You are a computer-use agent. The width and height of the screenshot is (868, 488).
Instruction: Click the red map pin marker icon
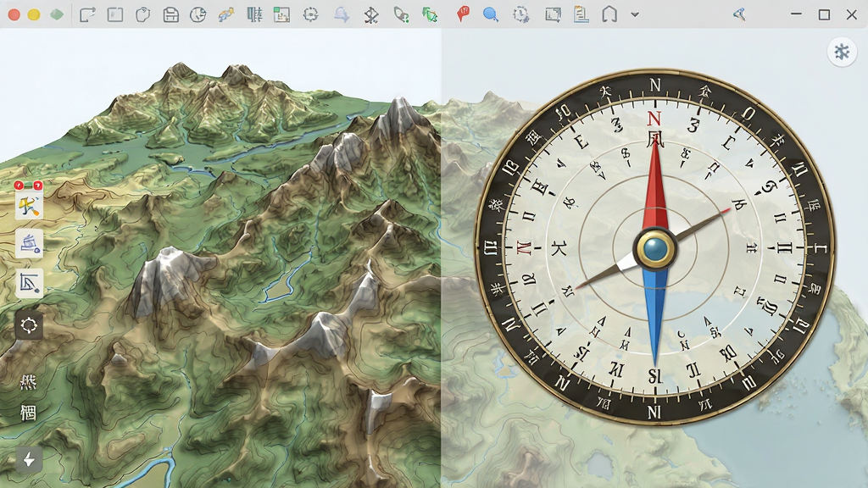(x=463, y=14)
